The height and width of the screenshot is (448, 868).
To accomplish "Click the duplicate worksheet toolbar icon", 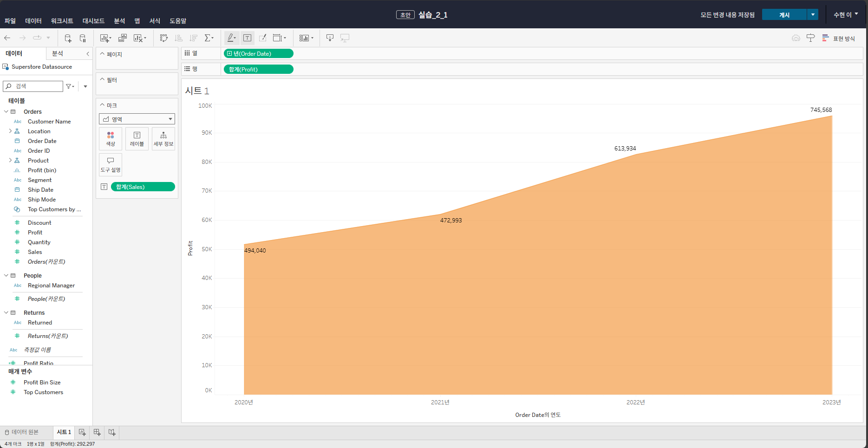I will [123, 38].
